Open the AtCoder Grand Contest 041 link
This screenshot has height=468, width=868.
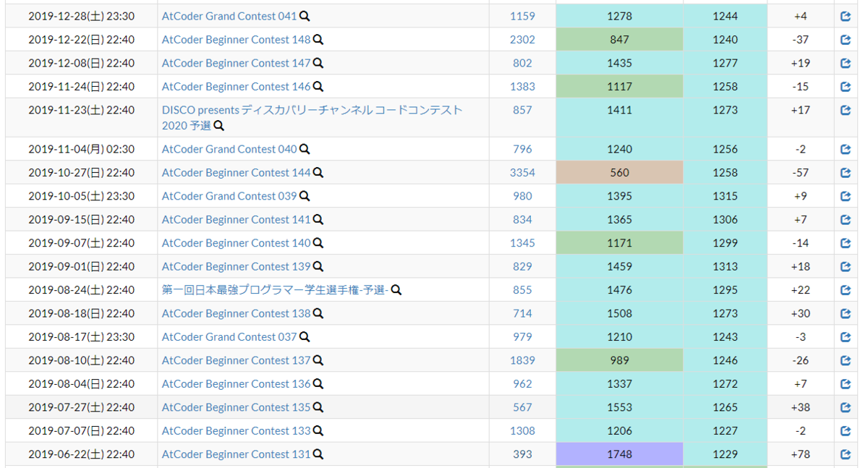(229, 16)
